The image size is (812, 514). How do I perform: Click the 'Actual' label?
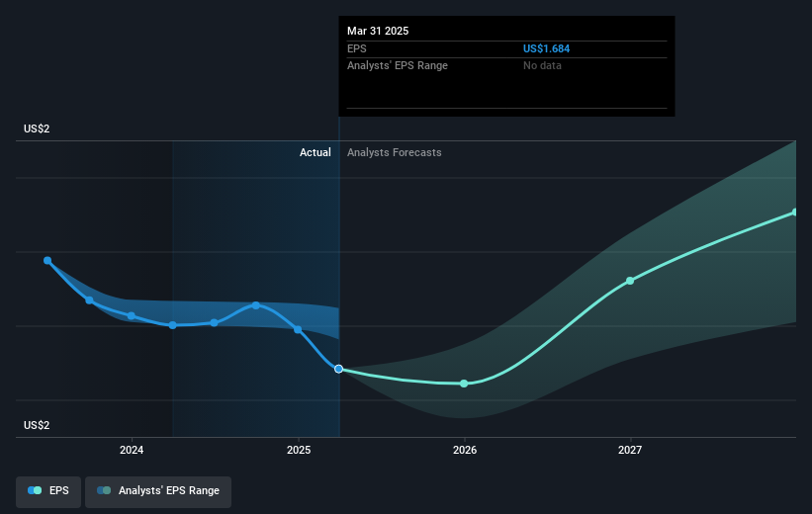[315, 152]
